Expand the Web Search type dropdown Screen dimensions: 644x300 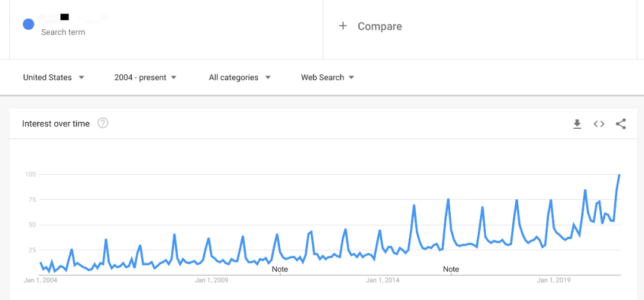tap(327, 78)
